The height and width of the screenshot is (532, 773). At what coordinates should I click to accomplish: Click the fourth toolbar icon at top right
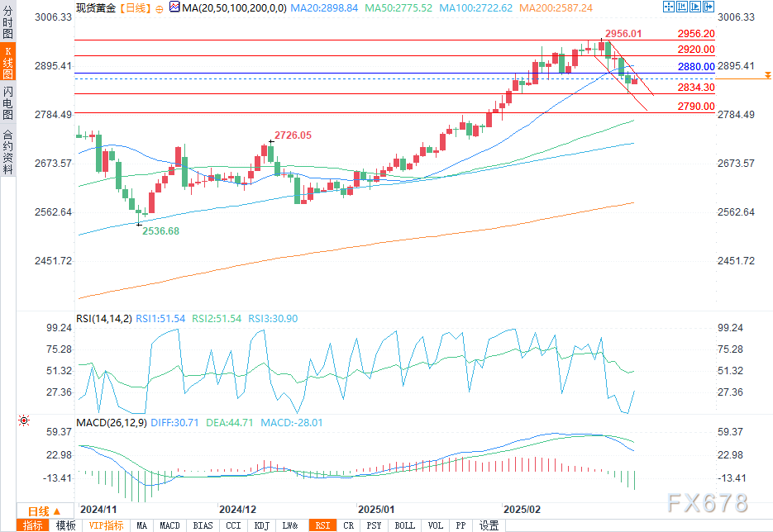click(x=708, y=7)
